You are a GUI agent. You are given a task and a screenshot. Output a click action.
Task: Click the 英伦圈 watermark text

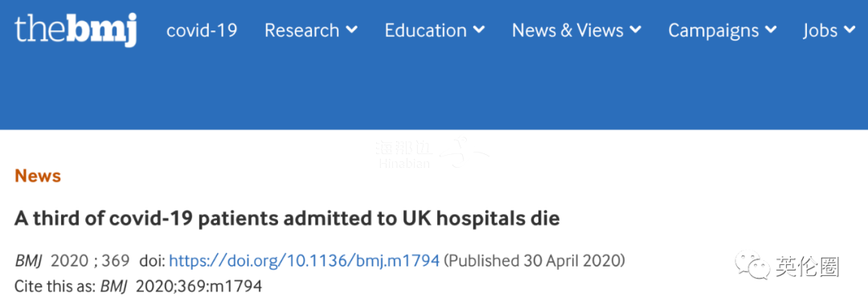[x=807, y=267]
